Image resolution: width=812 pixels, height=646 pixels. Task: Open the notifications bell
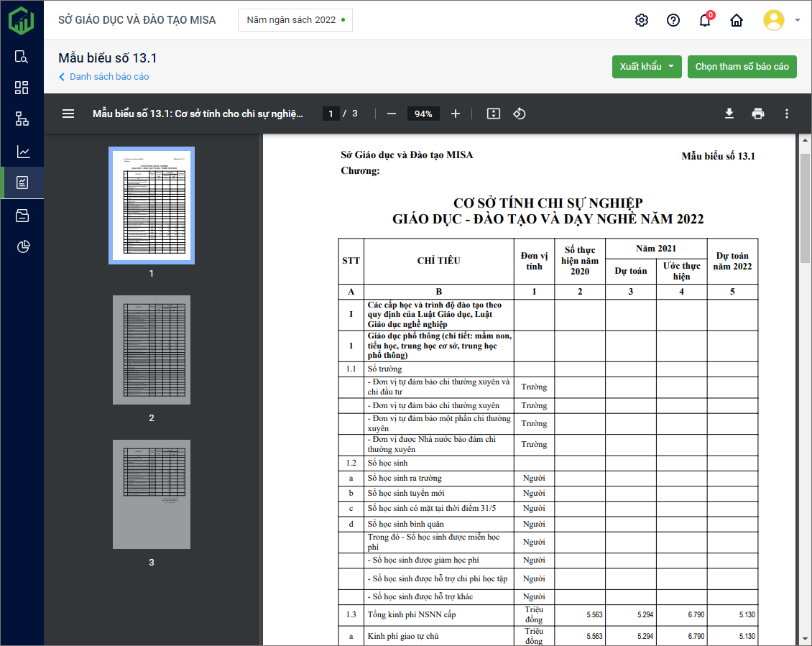[705, 20]
